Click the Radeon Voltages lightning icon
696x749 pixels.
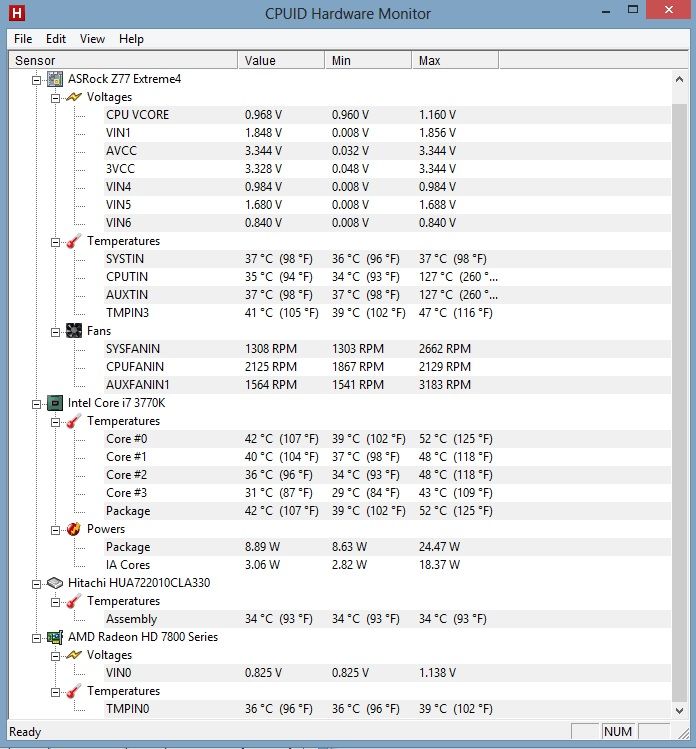(74, 655)
